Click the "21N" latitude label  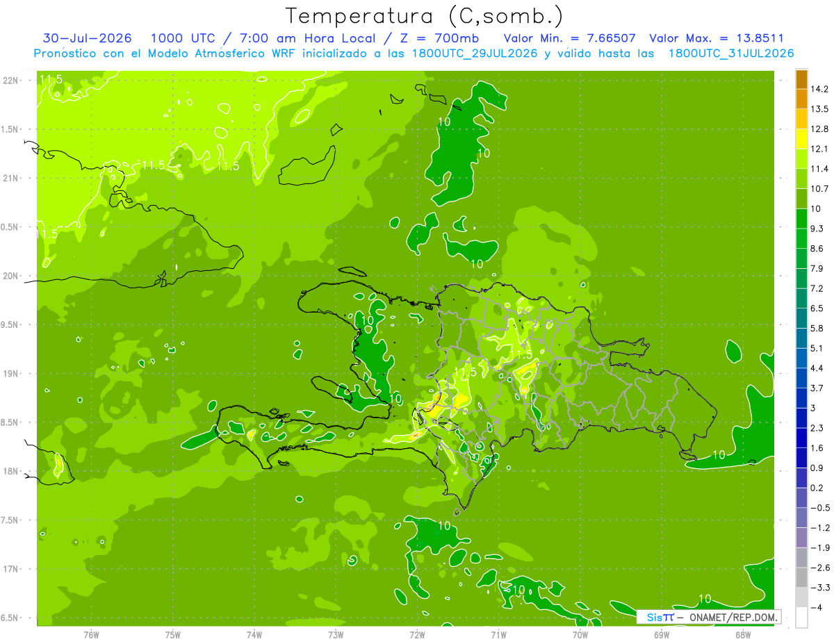tap(11, 179)
